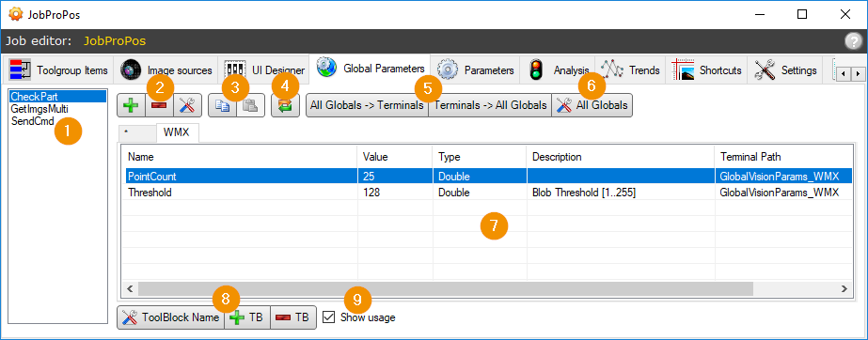Click the green arrows refresh icon
The width and height of the screenshot is (868, 340).
point(286,105)
